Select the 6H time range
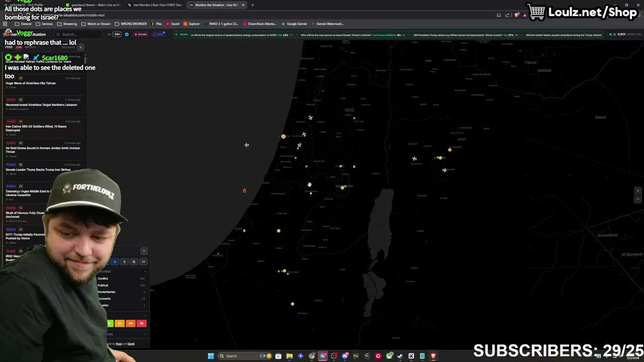Image resolution: width=644 pixels, height=362 pixels. click(x=109, y=34)
